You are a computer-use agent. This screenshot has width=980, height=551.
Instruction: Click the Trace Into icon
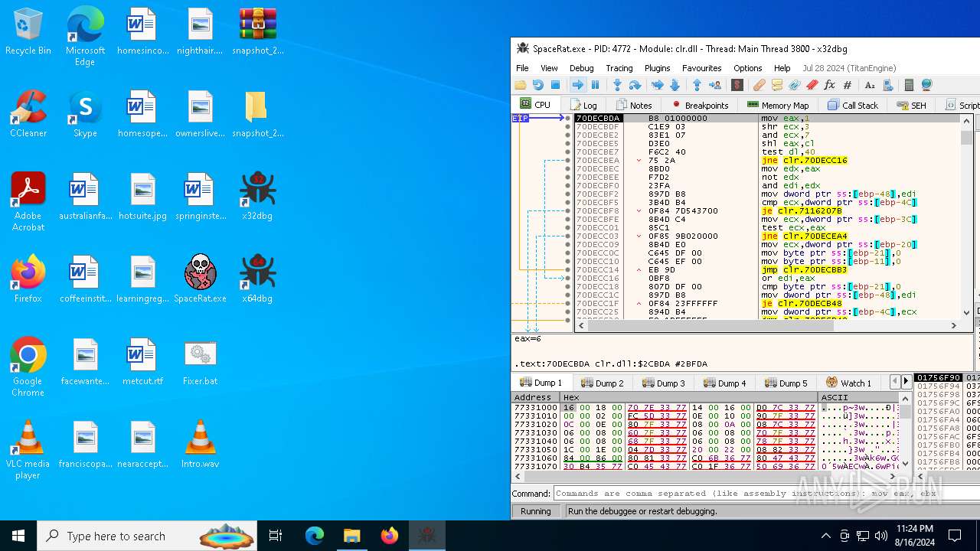tap(657, 85)
